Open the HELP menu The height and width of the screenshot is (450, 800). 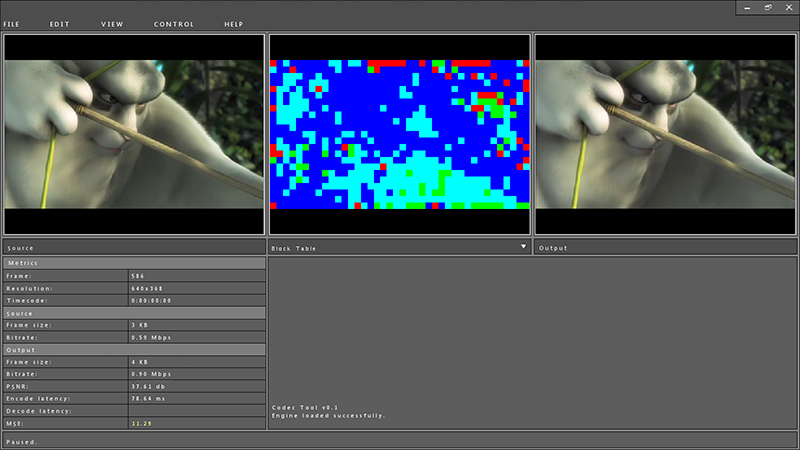tap(234, 24)
